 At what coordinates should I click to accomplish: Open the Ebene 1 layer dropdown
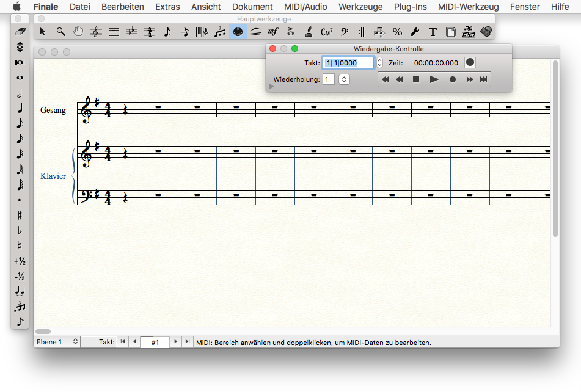tap(57, 342)
